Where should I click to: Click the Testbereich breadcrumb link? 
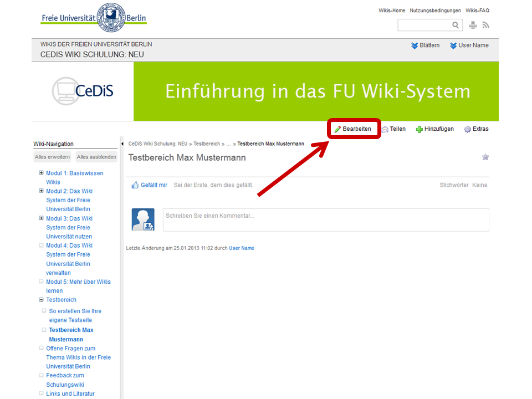pyautogui.click(x=207, y=144)
